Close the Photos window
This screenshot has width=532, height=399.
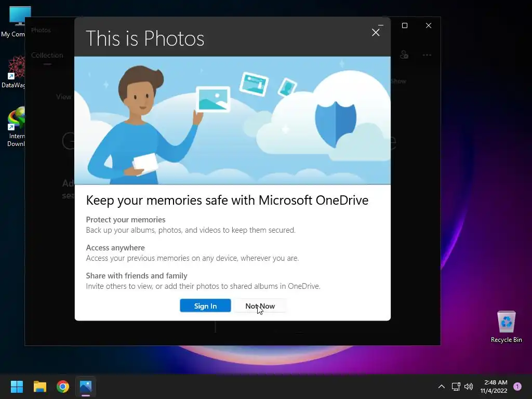(429, 25)
